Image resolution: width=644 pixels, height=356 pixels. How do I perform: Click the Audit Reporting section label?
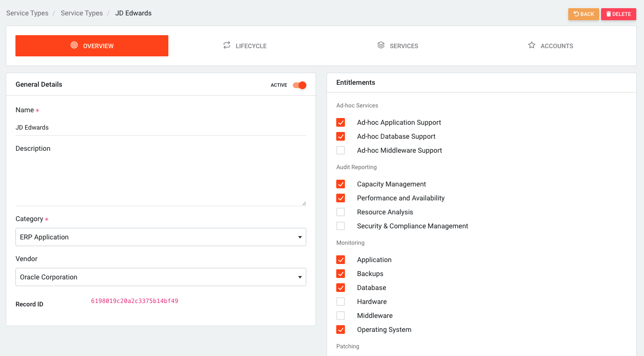356,167
